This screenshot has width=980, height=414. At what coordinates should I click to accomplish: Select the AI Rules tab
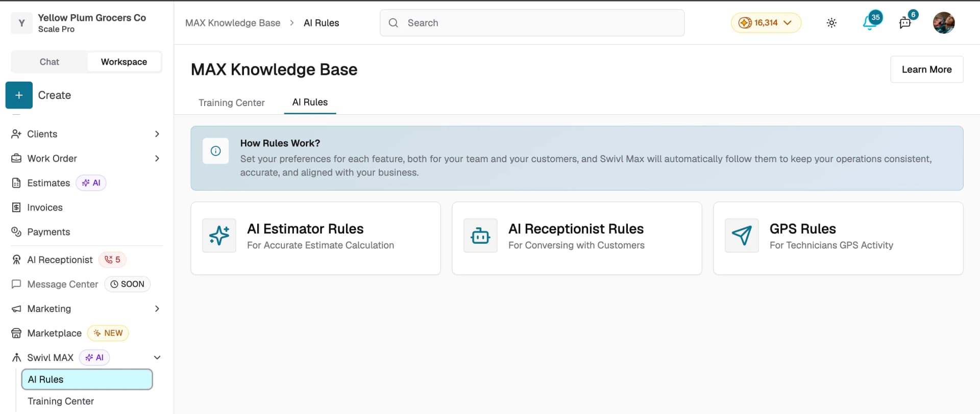point(310,102)
